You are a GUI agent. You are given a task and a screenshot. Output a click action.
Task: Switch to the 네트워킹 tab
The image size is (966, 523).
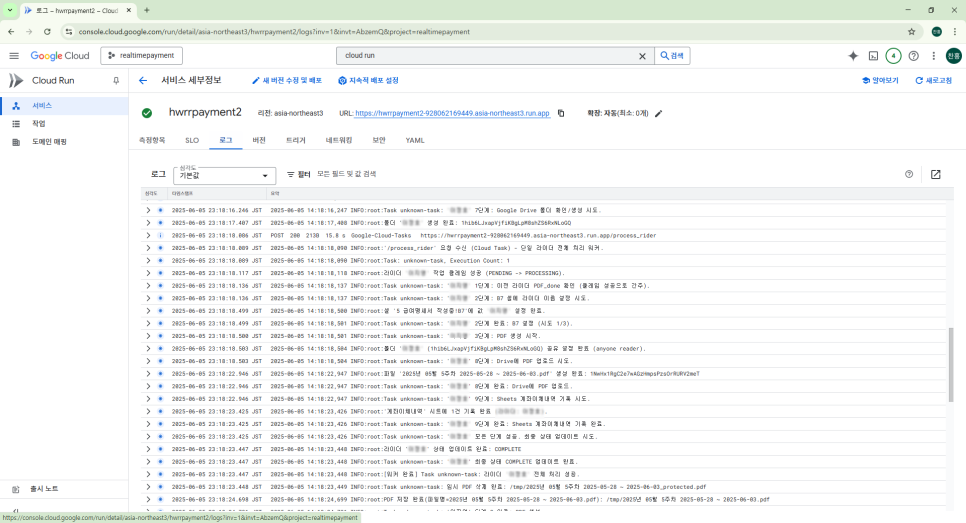(x=339, y=140)
